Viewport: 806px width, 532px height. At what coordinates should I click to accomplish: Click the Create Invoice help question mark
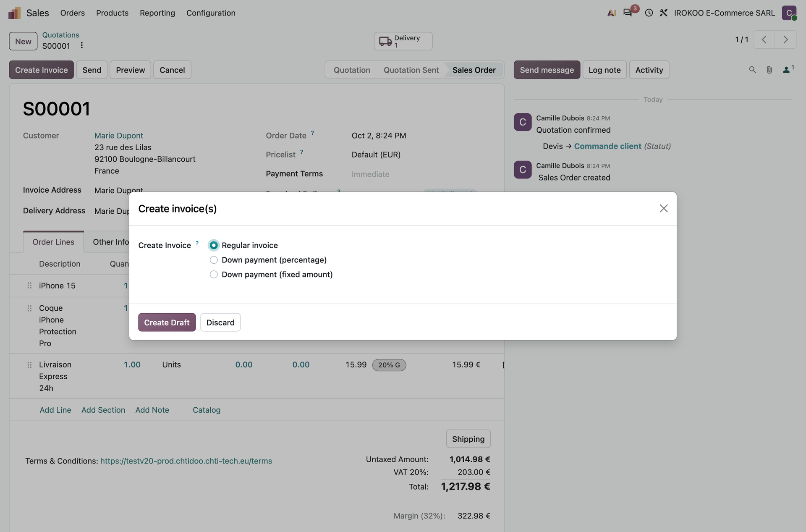pos(197,243)
